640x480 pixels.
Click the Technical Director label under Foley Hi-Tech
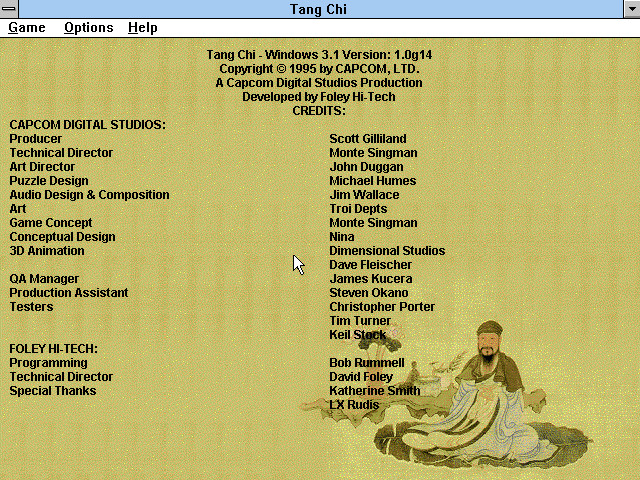pos(61,377)
